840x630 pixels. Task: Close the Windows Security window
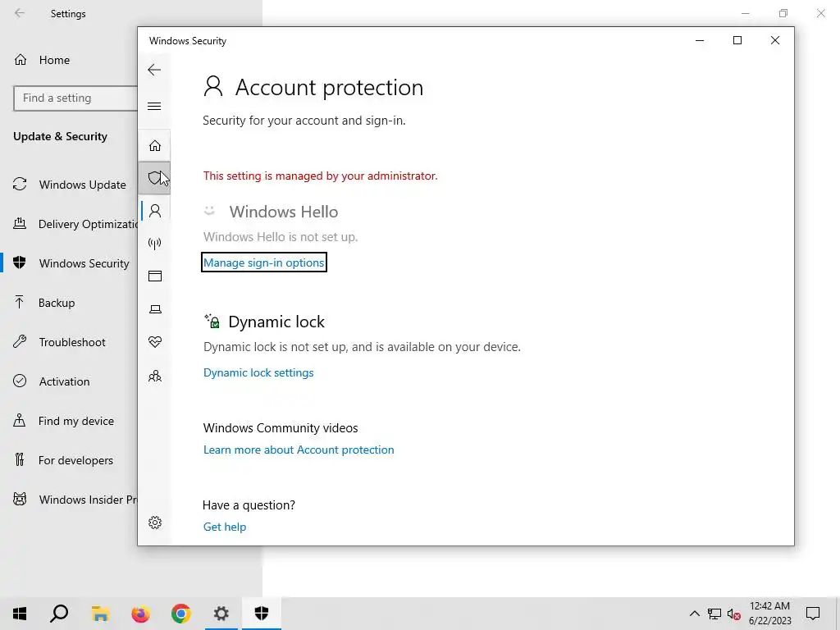tap(774, 40)
